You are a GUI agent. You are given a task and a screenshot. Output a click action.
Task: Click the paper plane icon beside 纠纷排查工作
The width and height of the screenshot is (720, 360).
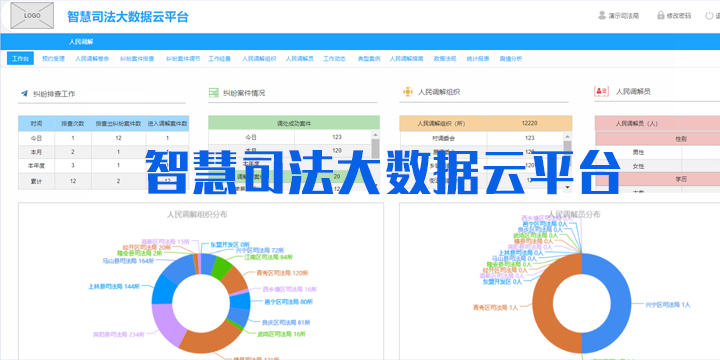(25, 93)
